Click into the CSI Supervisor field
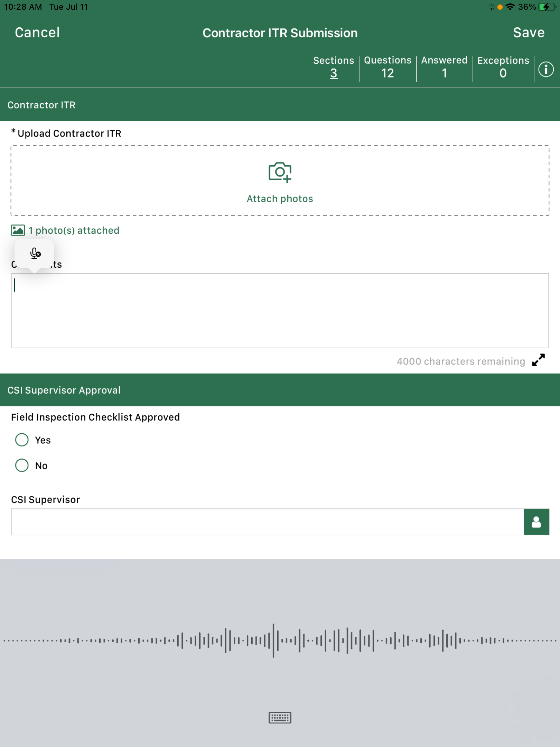 (268, 522)
